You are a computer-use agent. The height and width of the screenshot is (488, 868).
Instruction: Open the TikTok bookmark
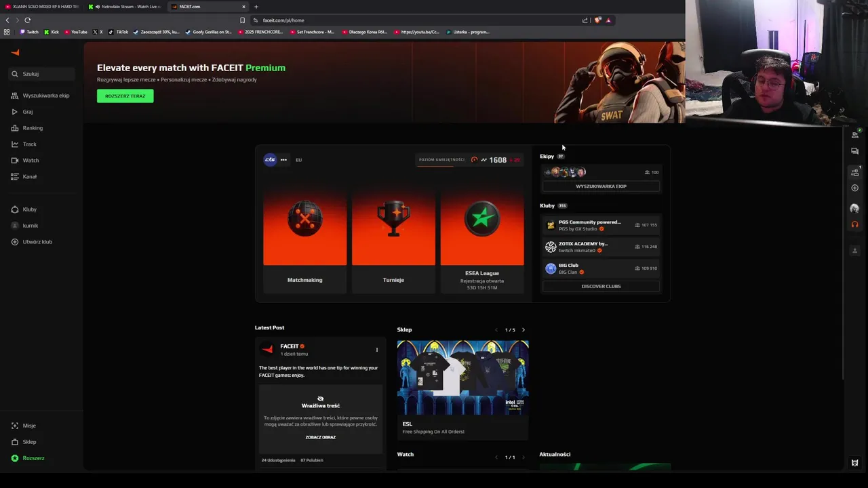point(119,32)
